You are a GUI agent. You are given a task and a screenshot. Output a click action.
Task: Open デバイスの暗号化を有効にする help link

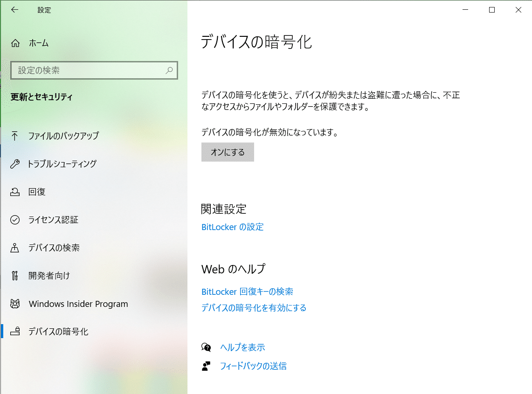tap(254, 308)
